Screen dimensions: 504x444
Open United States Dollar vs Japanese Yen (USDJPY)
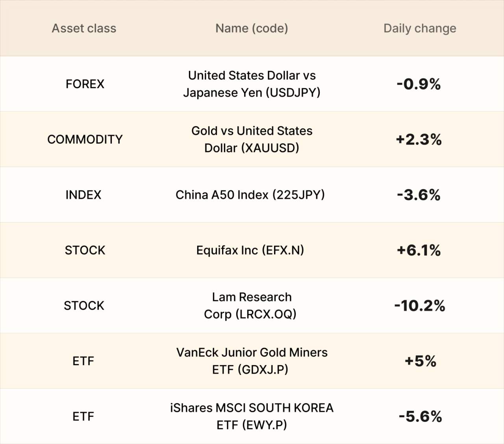pos(252,84)
